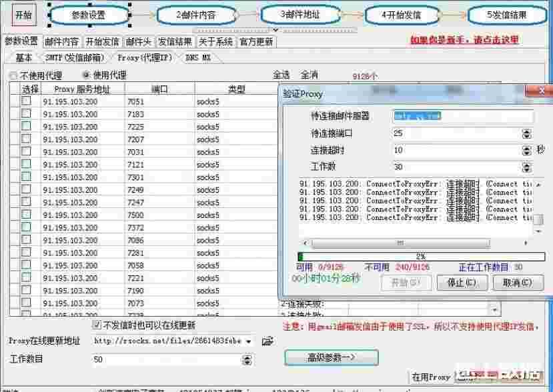
Task: Click the 连接超时 field showing 10
Action: pyautogui.click(x=456, y=150)
